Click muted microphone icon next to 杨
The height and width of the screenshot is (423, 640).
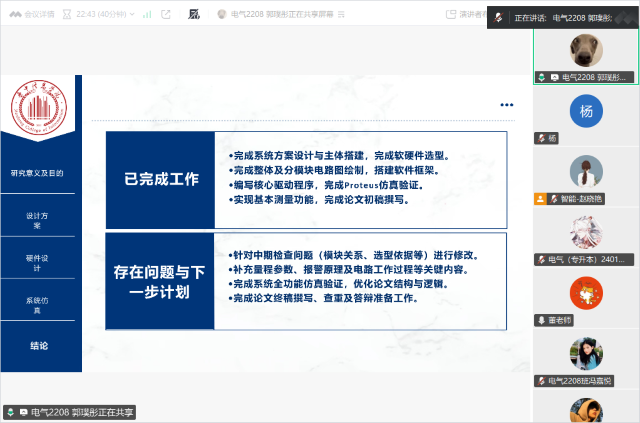tap(541, 137)
